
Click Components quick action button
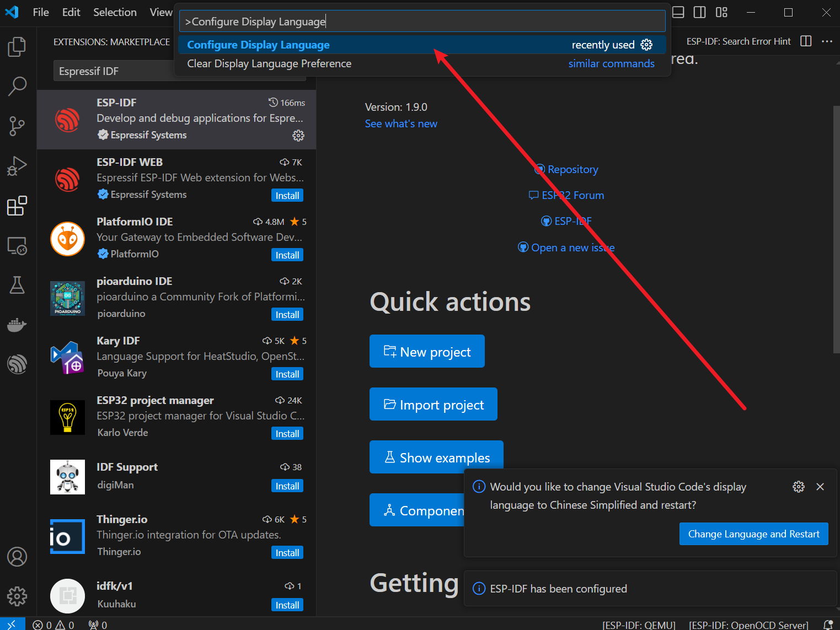point(418,510)
